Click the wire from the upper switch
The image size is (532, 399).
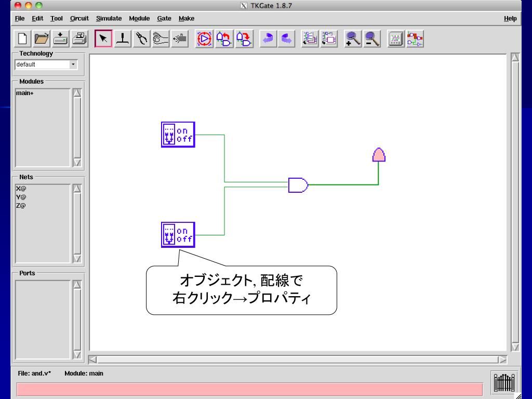click(x=224, y=158)
